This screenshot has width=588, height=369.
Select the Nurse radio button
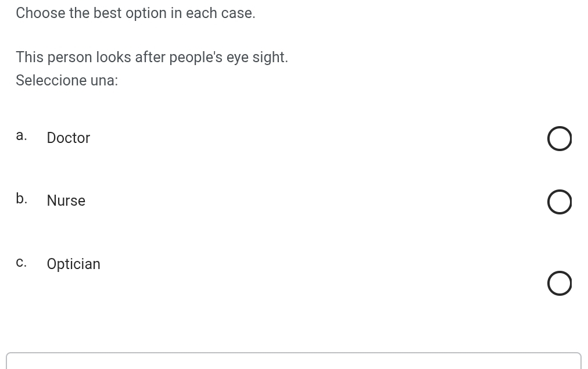(559, 202)
